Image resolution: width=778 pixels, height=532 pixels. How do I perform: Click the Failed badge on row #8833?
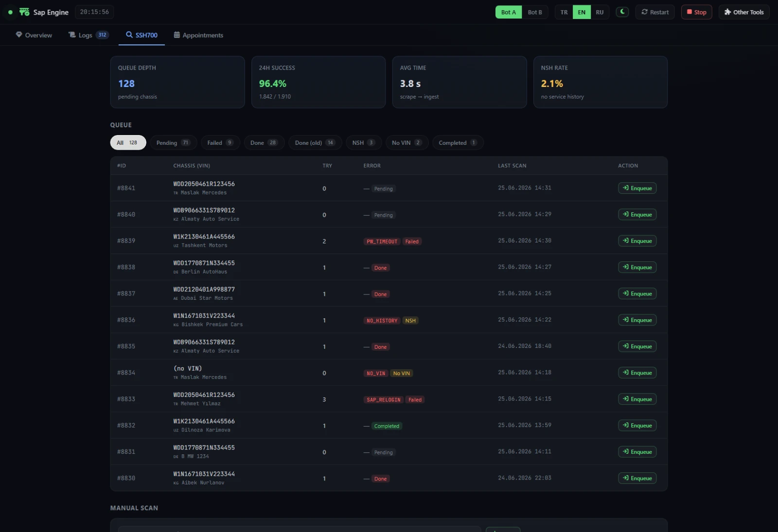pyautogui.click(x=415, y=400)
